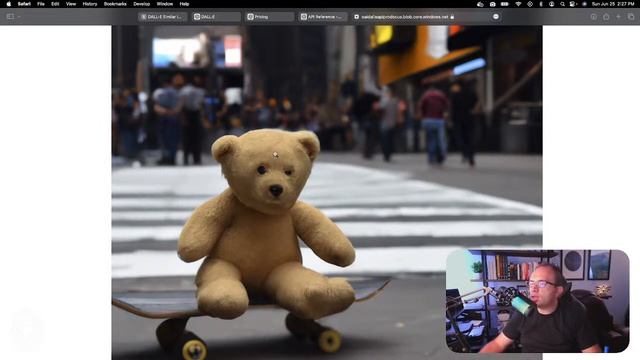Click the Siri menu bar icon

click(x=584, y=4)
